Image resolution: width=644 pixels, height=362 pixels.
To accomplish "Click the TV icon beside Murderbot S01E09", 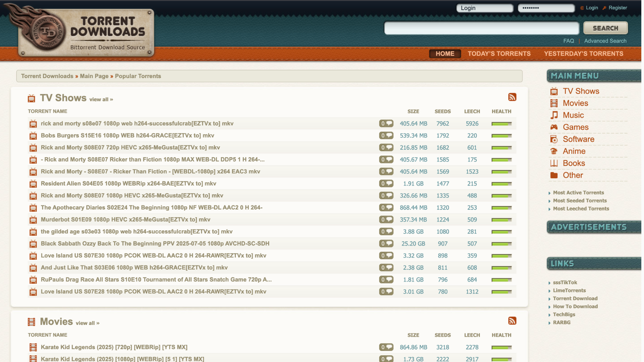I will tap(33, 220).
